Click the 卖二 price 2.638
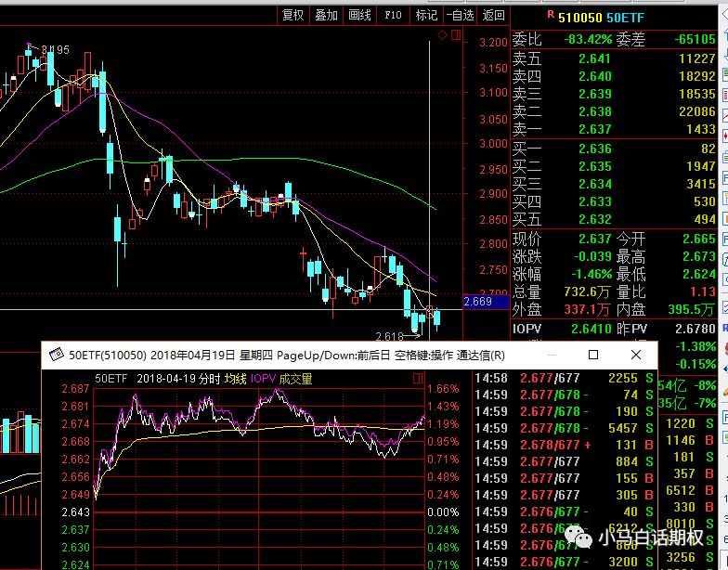The height and width of the screenshot is (570, 728). click(594, 111)
